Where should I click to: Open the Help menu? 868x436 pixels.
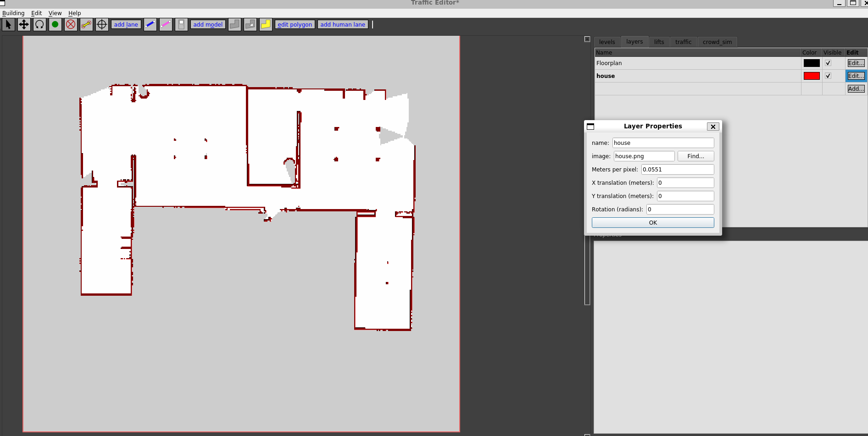[75, 13]
